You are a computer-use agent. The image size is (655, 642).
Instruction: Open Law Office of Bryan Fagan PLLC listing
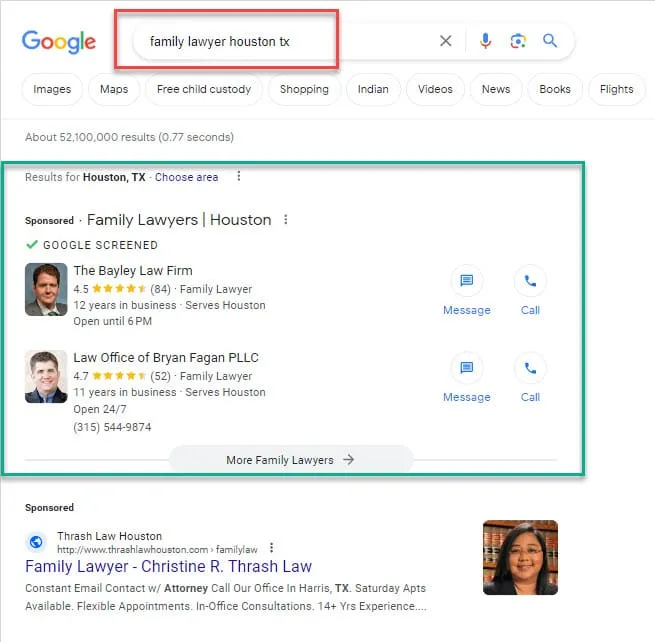tap(166, 358)
